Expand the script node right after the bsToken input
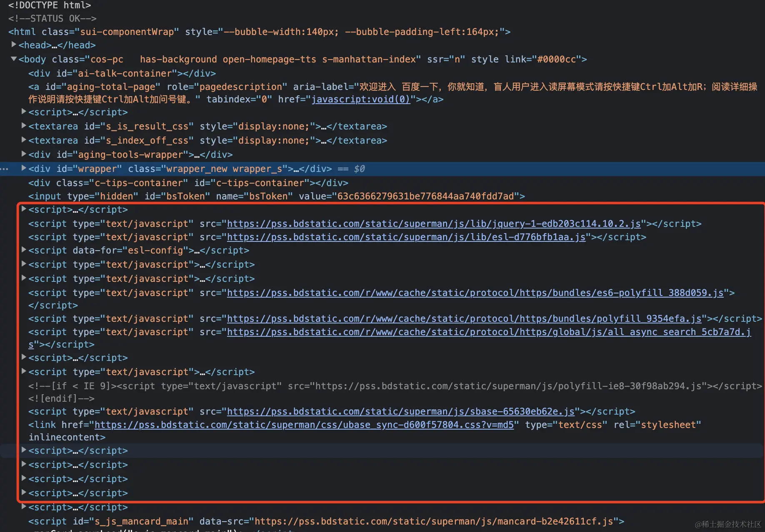This screenshot has width=765, height=532. pos(24,209)
